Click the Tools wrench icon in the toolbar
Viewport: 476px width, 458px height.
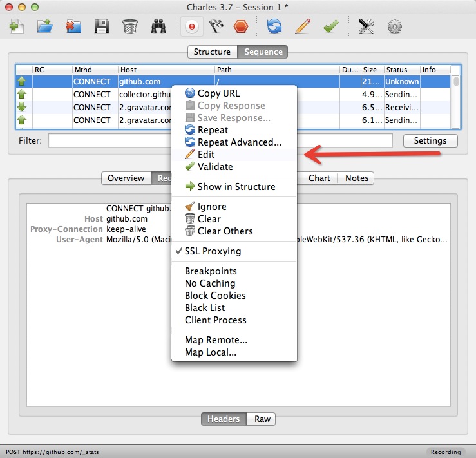click(367, 27)
